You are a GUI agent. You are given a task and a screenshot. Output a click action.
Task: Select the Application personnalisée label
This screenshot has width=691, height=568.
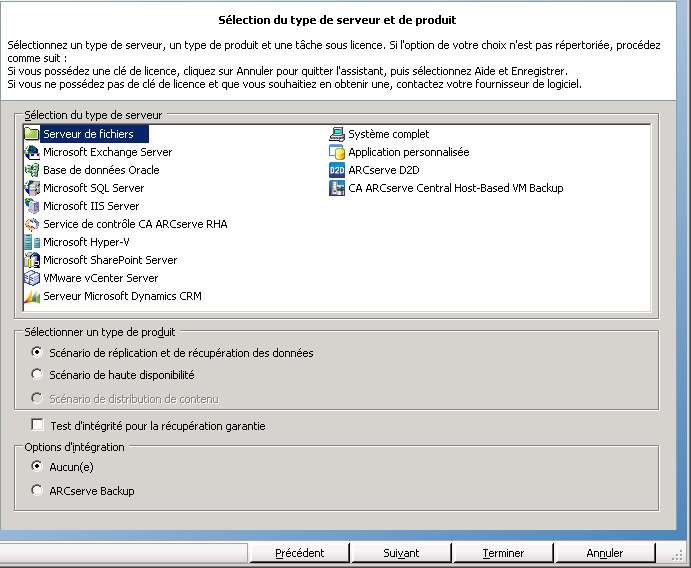(409, 152)
